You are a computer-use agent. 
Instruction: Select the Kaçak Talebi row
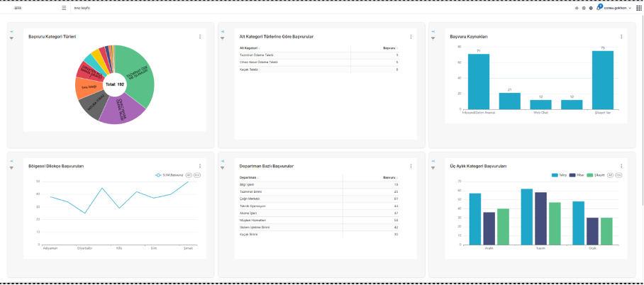pos(318,69)
